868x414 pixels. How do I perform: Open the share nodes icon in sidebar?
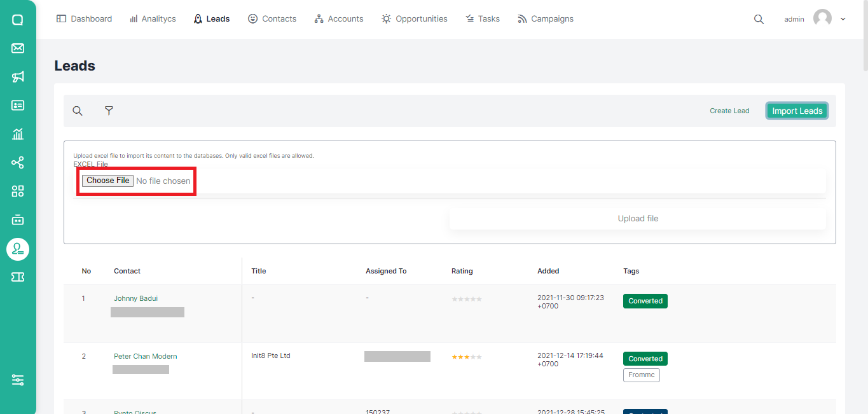pyautogui.click(x=18, y=163)
